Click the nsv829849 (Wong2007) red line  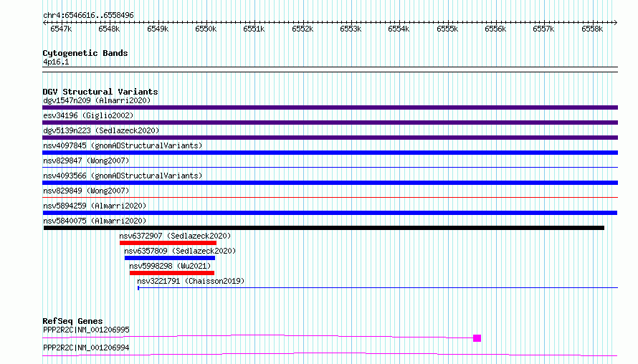[x=330, y=197]
